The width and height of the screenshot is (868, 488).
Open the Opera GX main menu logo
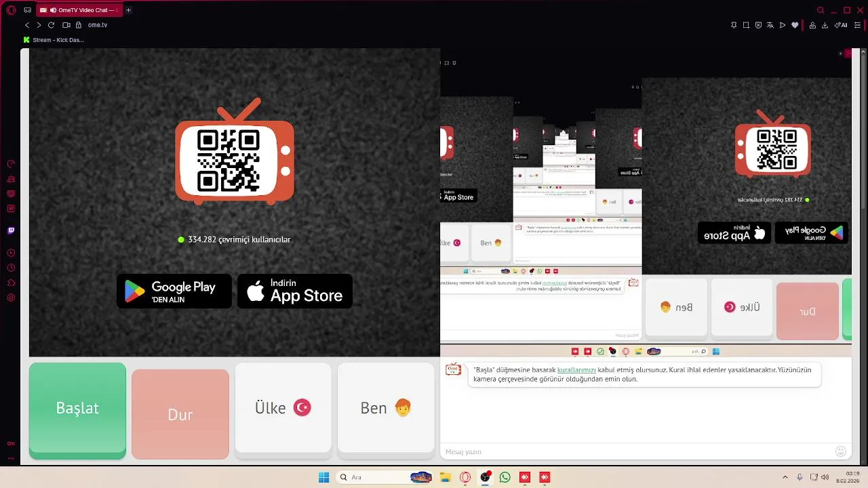pyautogui.click(x=11, y=10)
